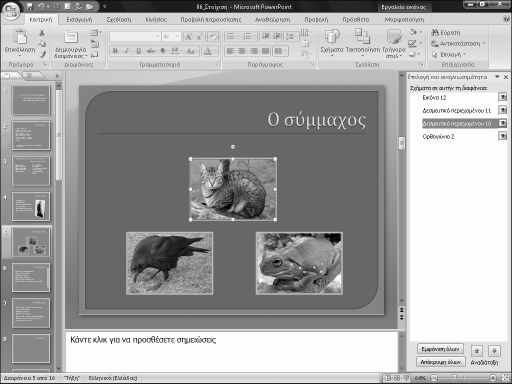This screenshot has width=512, height=384.
Task: Open the Font dialog launcher
Action: pyautogui.click(x=217, y=64)
